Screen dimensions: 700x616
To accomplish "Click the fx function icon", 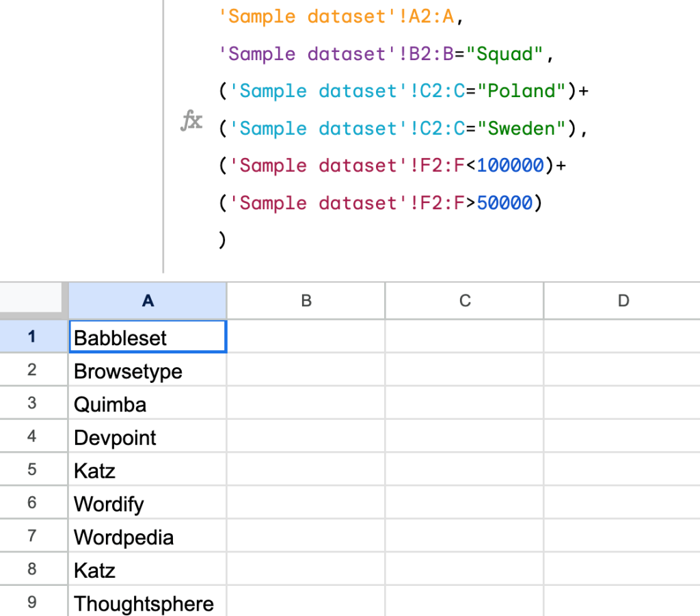I will (x=191, y=122).
